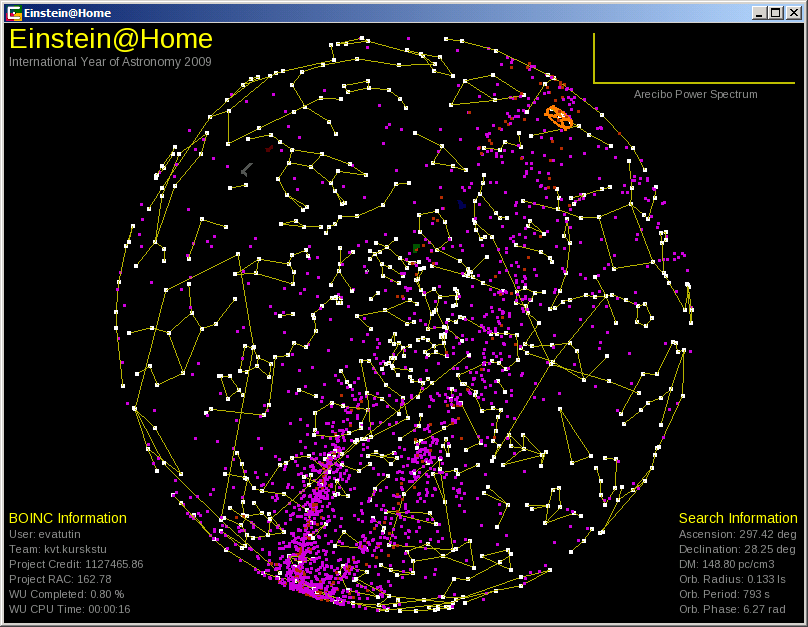Click the power spectrum graph area
Viewport: 808px width, 627px height.
point(694,58)
